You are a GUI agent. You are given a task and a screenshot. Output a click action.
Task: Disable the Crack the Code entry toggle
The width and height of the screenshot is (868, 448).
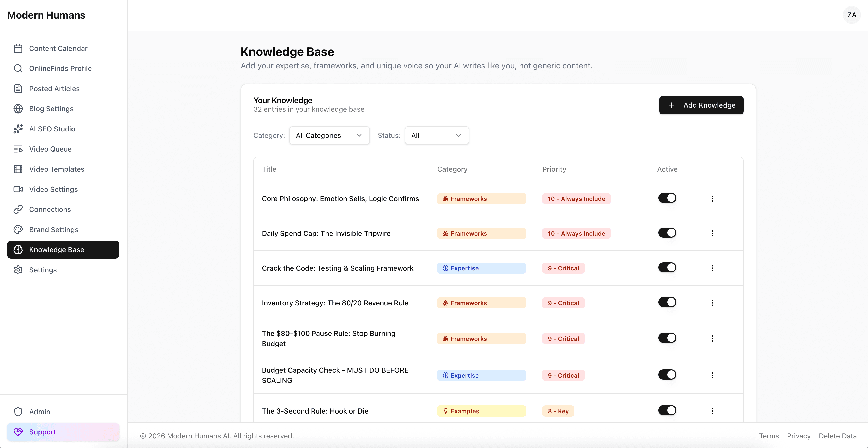coord(667,268)
